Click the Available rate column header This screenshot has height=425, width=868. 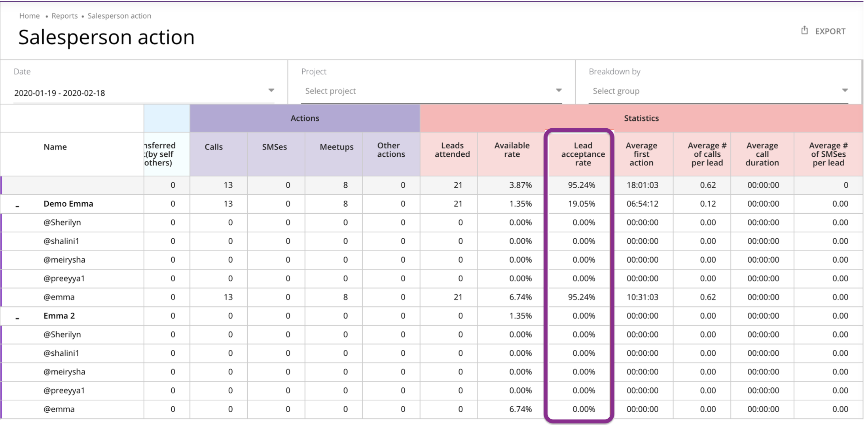[x=512, y=150]
